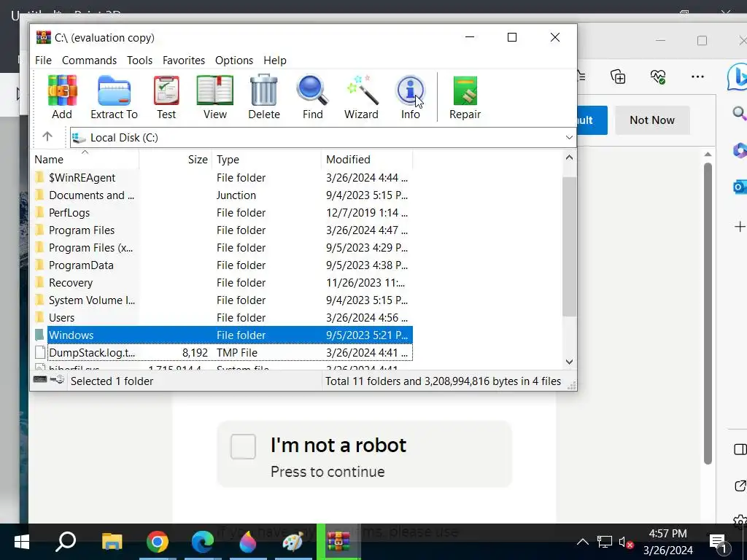747x560 pixels.
Task: Open Google Chrome from taskbar
Action: pyautogui.click(x=158, y=542)
